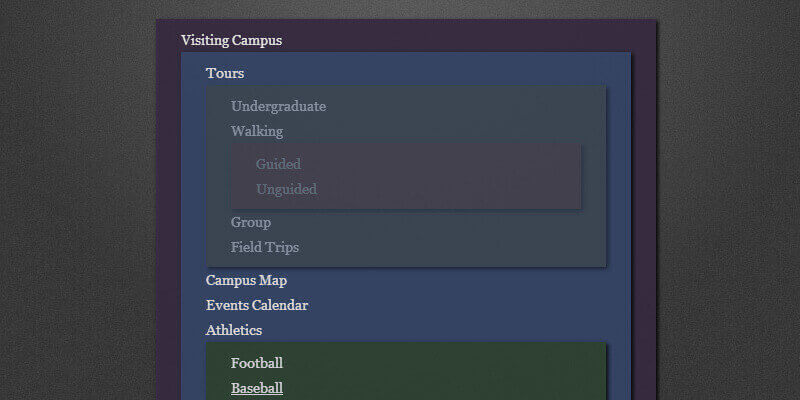The width and height of the screenshot is (800, 400).
Task: Open the Field Trips item
Action: click(265, 247)
